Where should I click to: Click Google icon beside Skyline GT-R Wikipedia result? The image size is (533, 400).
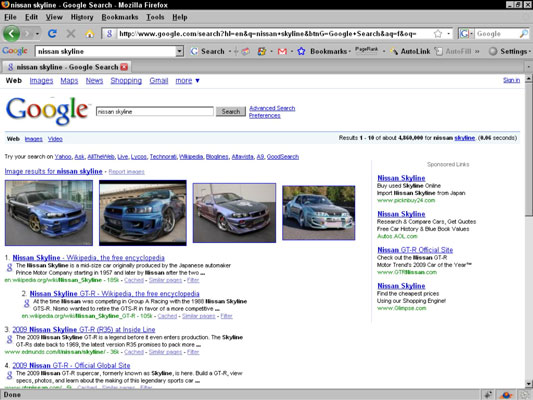pos(27,304)
